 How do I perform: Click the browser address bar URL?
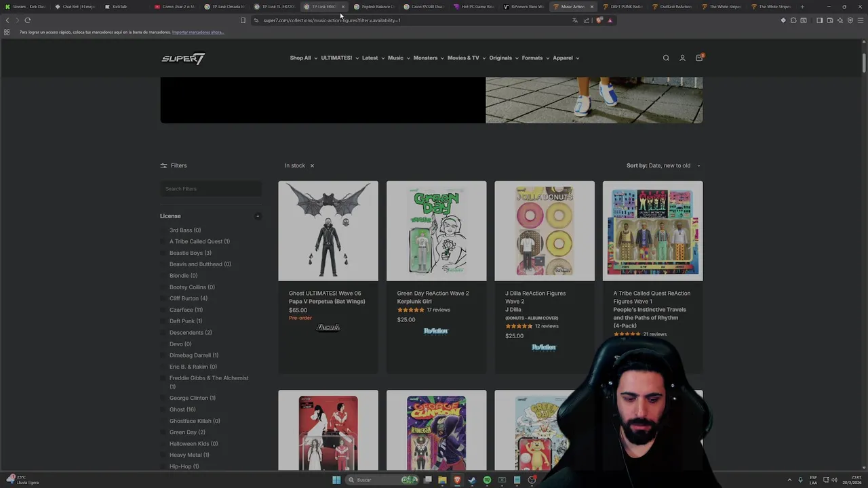(332, 20)
